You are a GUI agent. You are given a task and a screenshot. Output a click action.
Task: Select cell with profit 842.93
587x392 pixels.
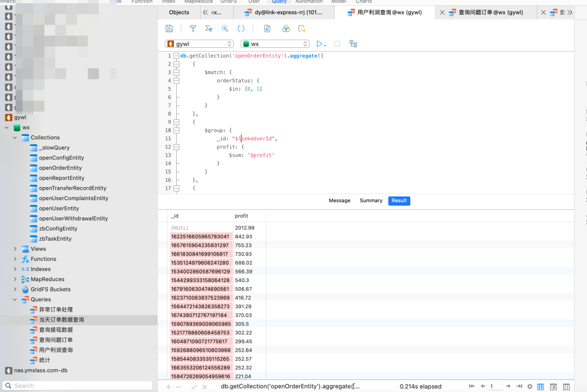coord(249,237)
